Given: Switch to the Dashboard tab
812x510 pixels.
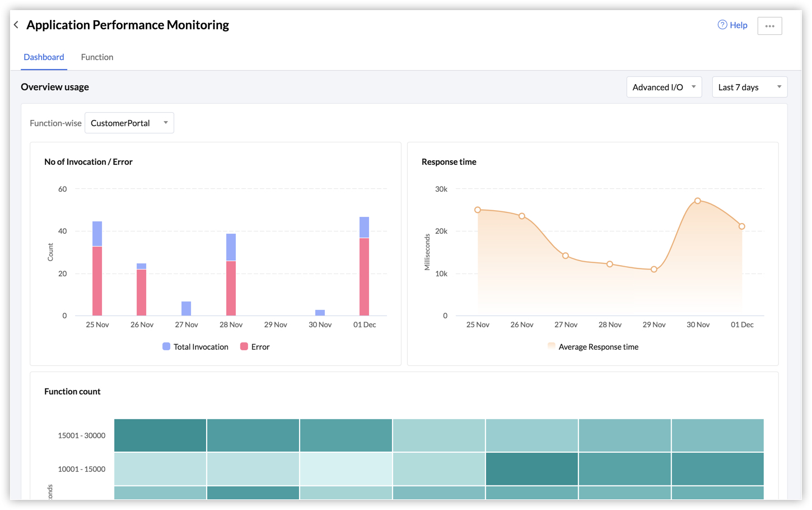Looking at the screenshot, I should 44,57.
